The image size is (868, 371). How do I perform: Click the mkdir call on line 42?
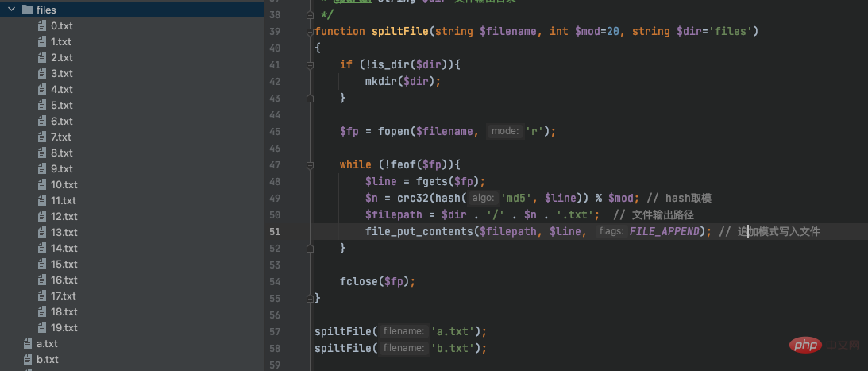381,81
